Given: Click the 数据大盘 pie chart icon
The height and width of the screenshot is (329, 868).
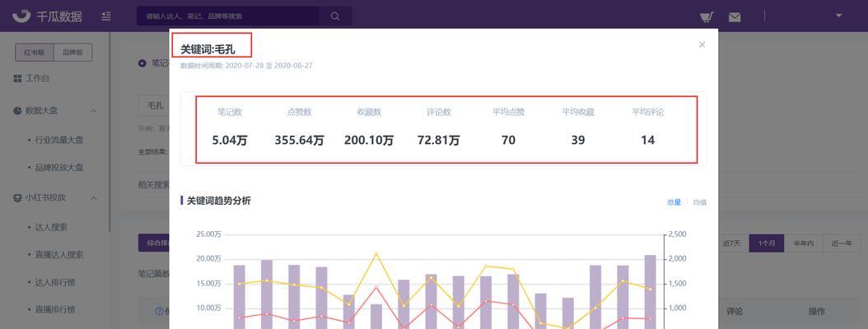Looking at the screenshot, I should 17,111.
